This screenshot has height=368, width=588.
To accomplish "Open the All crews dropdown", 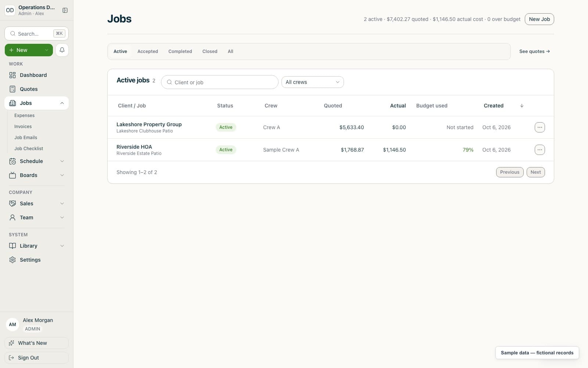I will (x=312, y=82).
